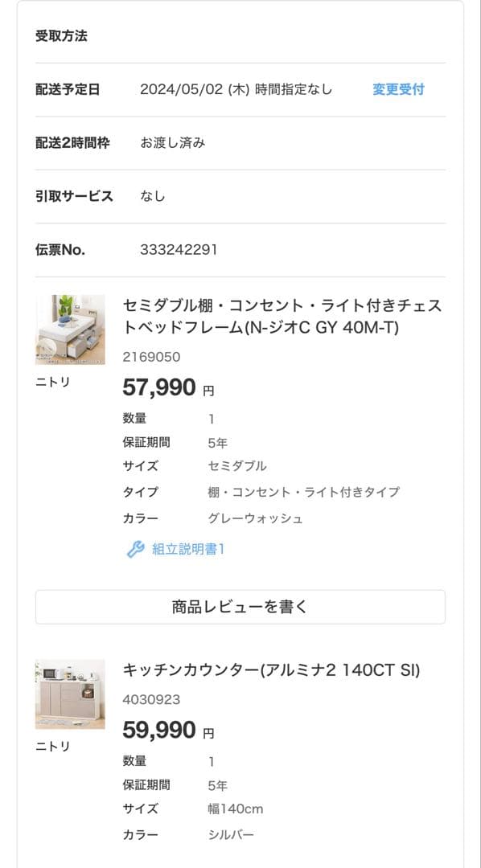Click the chest bed frame product thumbnail
The width and height of the screenshot is (481, 868).
click(x=72, y=328)
